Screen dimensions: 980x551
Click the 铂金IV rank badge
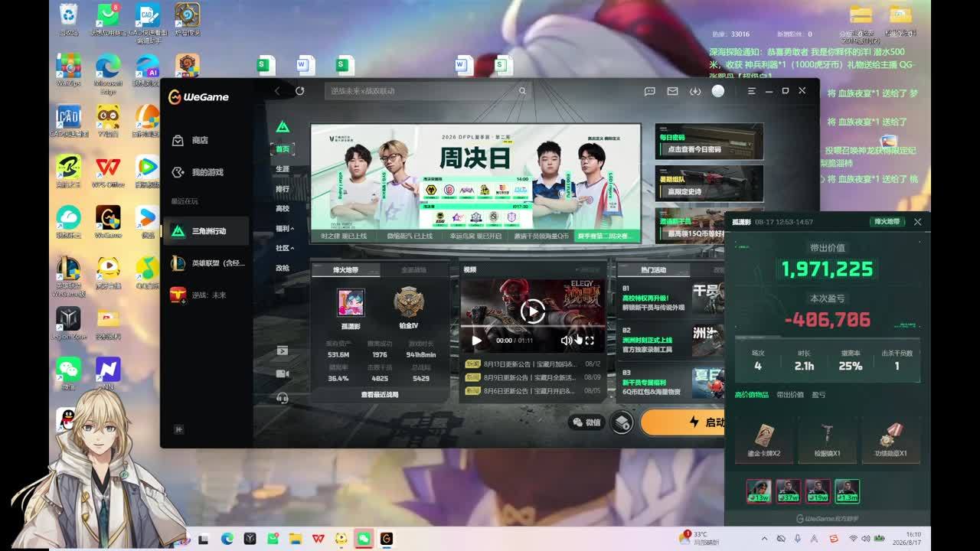click(410, 302)
